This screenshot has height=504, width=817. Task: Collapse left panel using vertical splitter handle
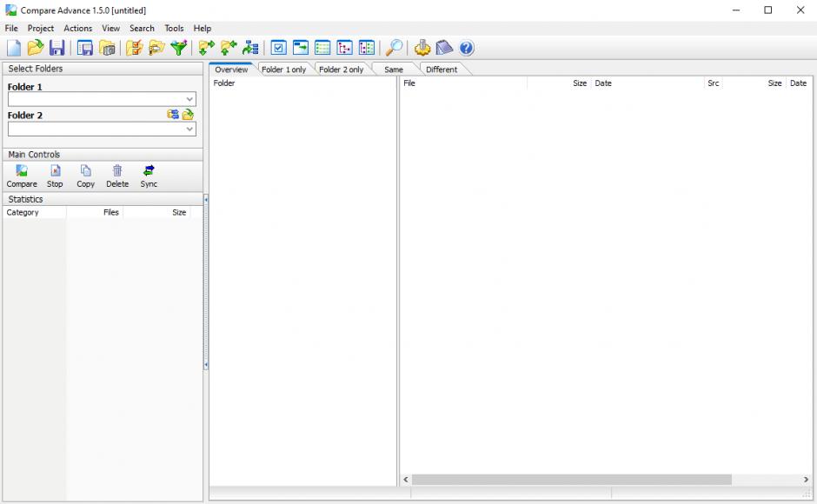(206, 282)
